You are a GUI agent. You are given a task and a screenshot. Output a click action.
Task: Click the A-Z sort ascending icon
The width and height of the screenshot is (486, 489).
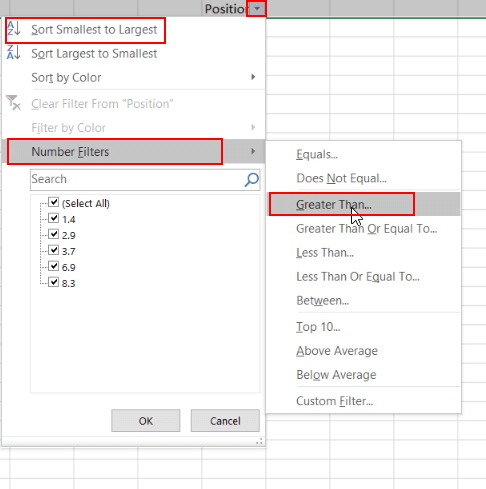click(x=14, y=29)
